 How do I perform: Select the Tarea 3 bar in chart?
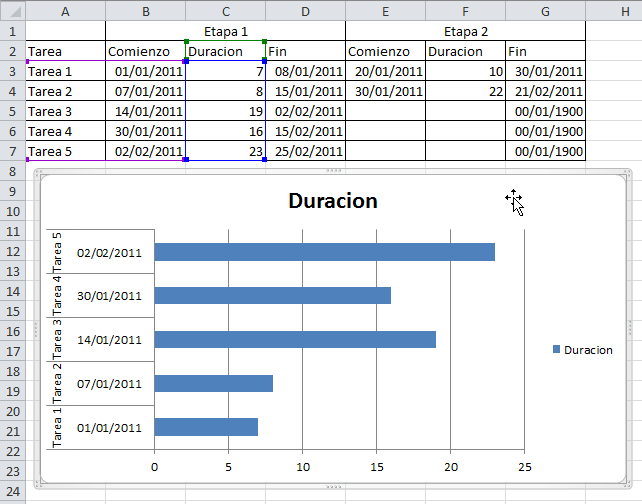(x=295, y=339)
